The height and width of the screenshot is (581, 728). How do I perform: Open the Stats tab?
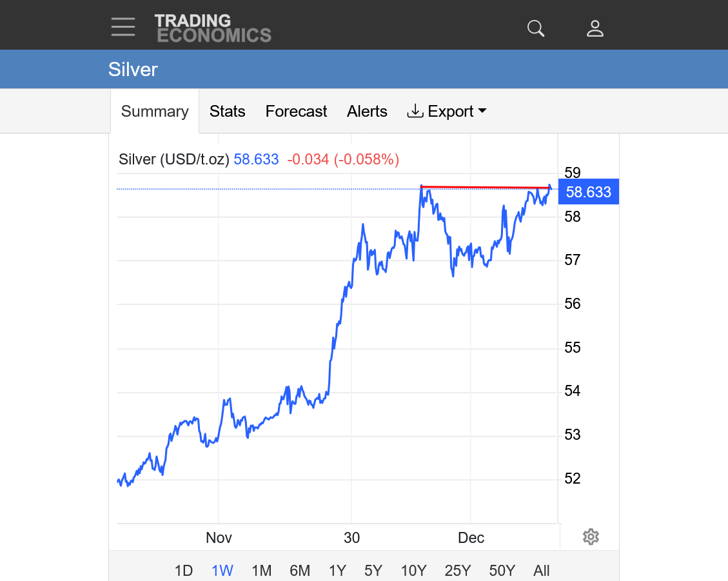tap(227, 112)
